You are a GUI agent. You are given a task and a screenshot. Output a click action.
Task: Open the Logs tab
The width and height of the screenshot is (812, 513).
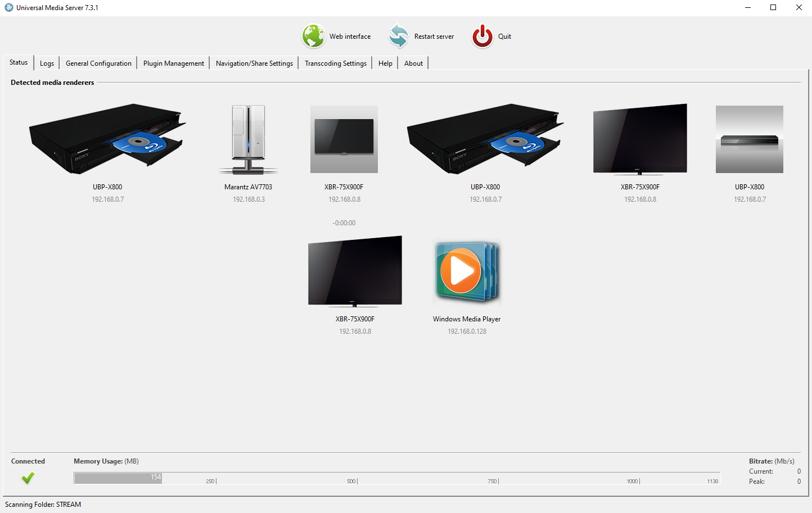click(x=47, y=63)
